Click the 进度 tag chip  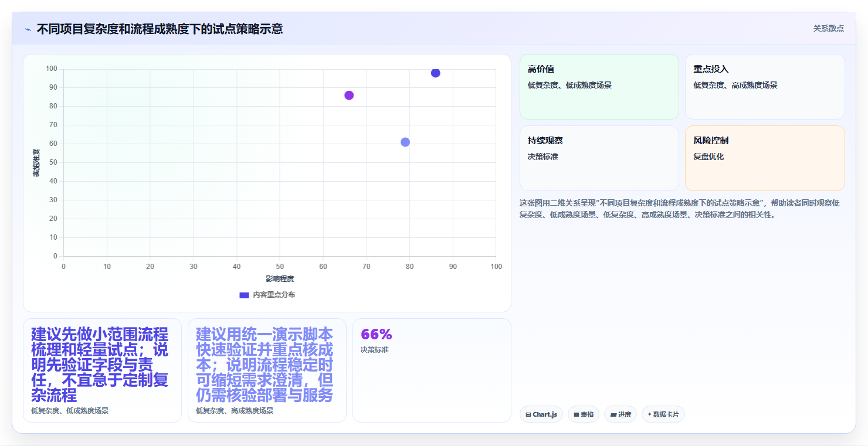[x=620, y=414]
